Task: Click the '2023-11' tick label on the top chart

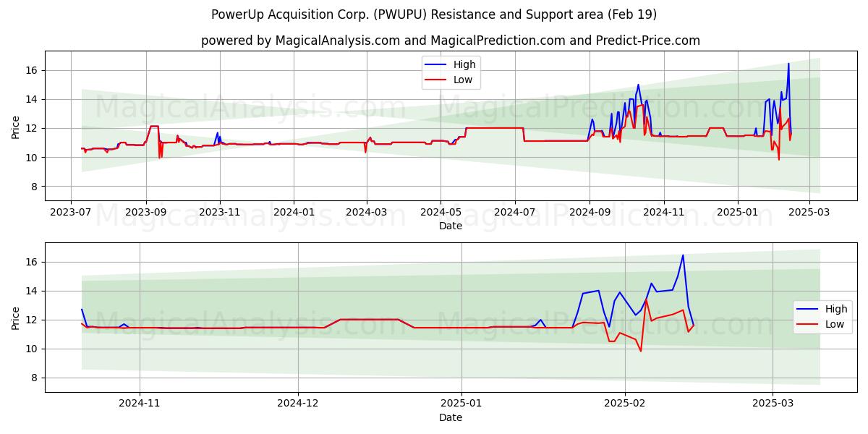Action: (x=220, y=212)
